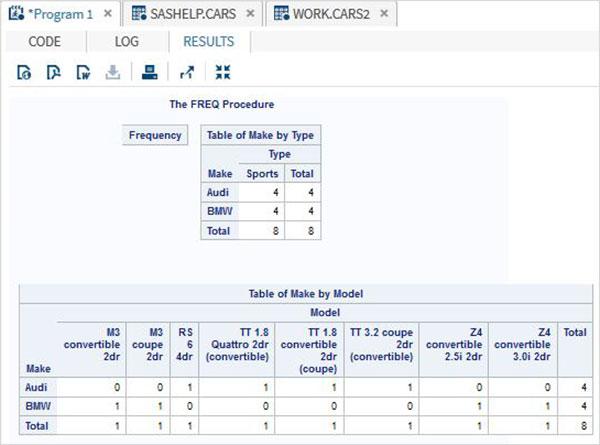Click Audi RS 6 4dr count cell
The image size is (600, 445).
(184, 387)
